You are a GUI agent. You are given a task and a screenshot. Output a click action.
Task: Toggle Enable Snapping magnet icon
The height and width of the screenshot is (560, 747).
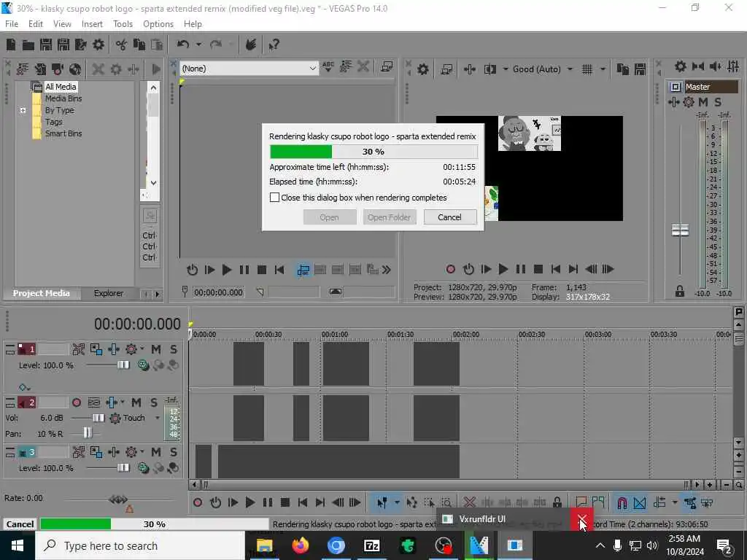(x=622, y=502)
